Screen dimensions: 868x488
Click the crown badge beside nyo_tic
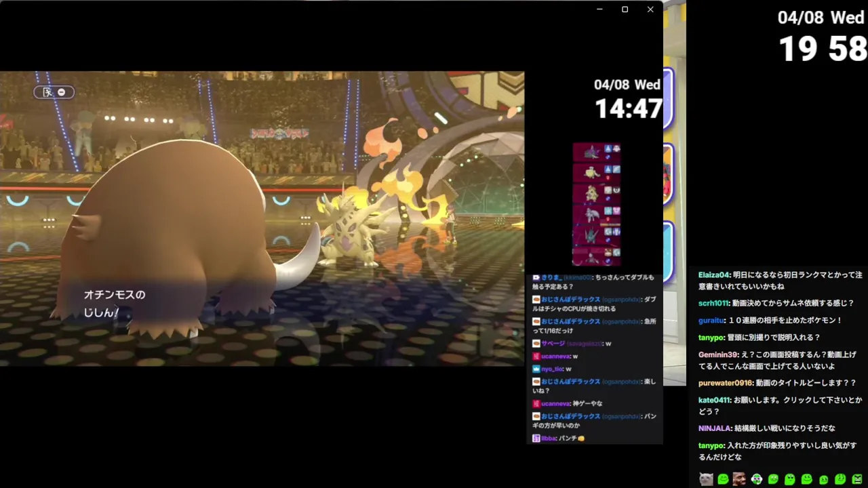[x=536, y=369]
